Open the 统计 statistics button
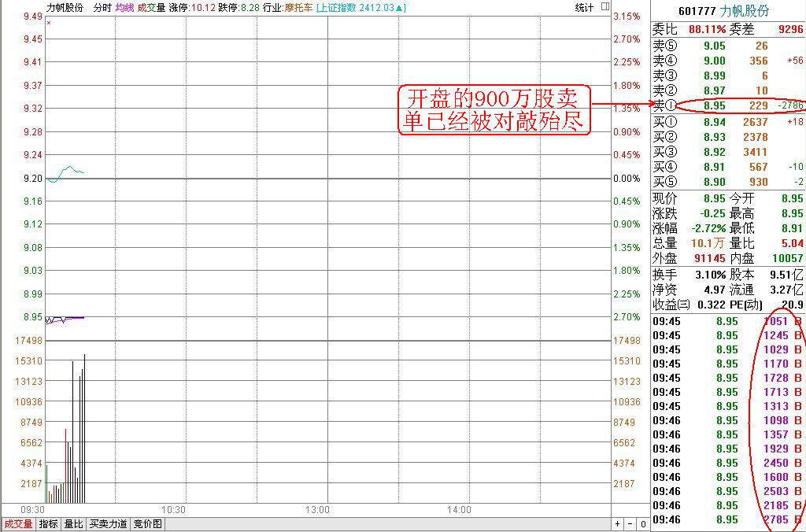Image resolution: width=806 pixels, height=532 pixels. [585, 8]
